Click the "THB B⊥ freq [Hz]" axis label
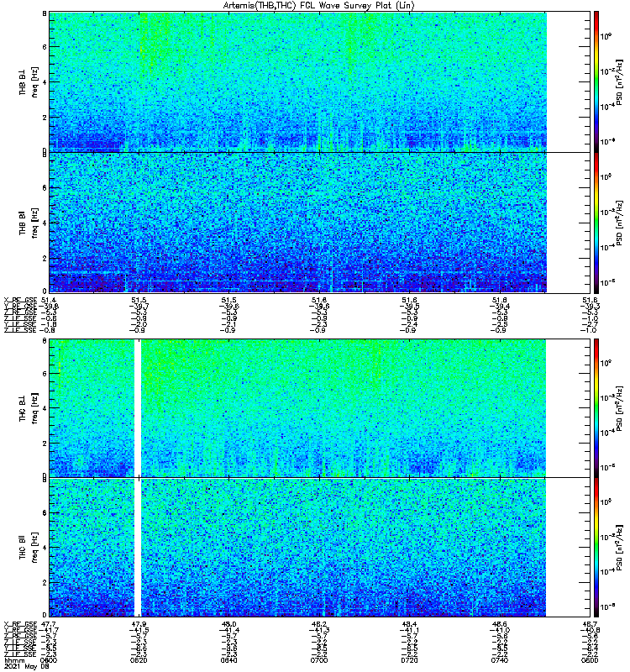 [x=29, y=82]
